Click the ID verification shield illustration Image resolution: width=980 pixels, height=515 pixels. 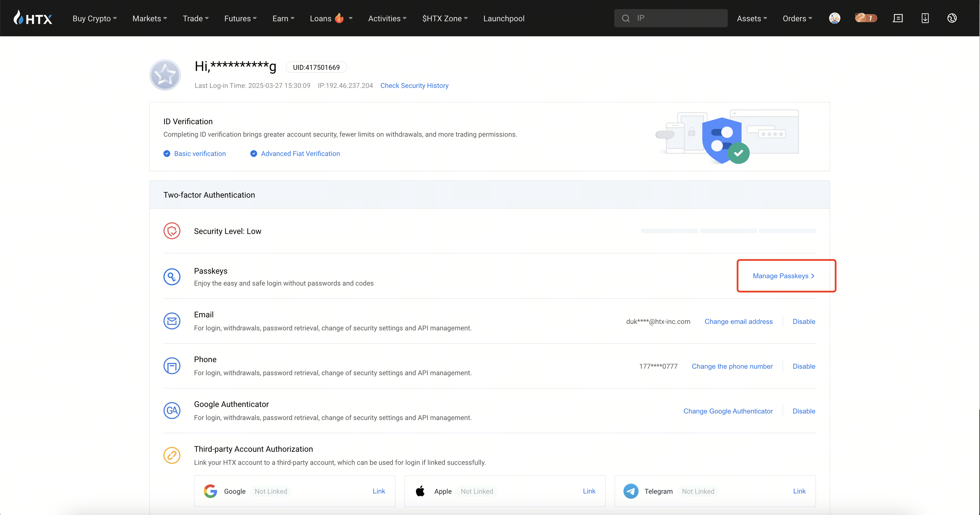[727, 137]
